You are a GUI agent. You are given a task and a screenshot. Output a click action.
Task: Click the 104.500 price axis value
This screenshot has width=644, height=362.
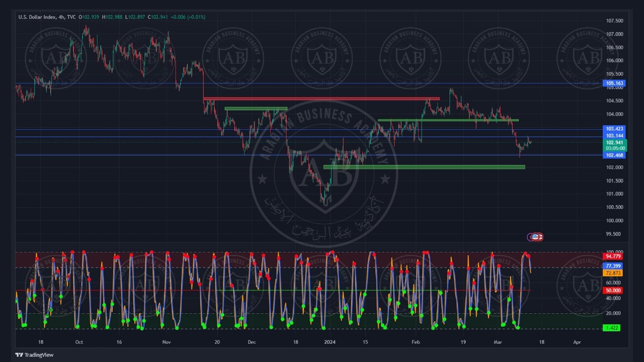tap(614, 101)
